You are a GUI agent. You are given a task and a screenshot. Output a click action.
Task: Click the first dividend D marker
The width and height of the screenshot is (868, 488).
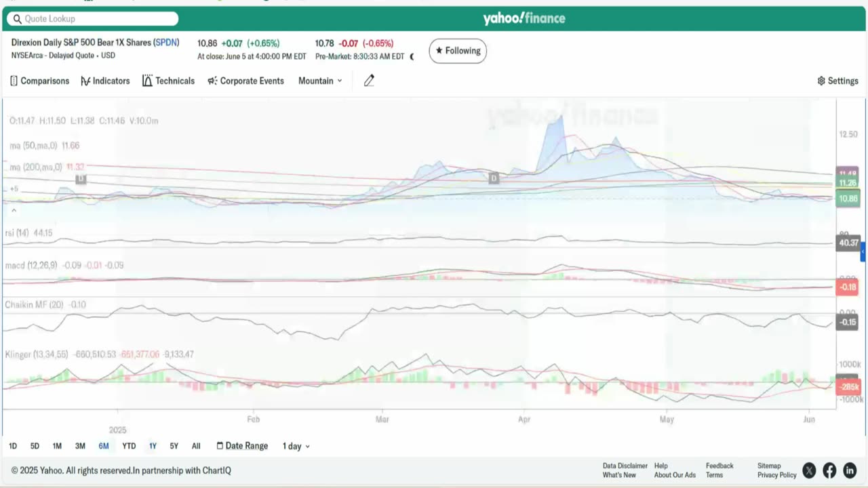click(x=81, y=179)
